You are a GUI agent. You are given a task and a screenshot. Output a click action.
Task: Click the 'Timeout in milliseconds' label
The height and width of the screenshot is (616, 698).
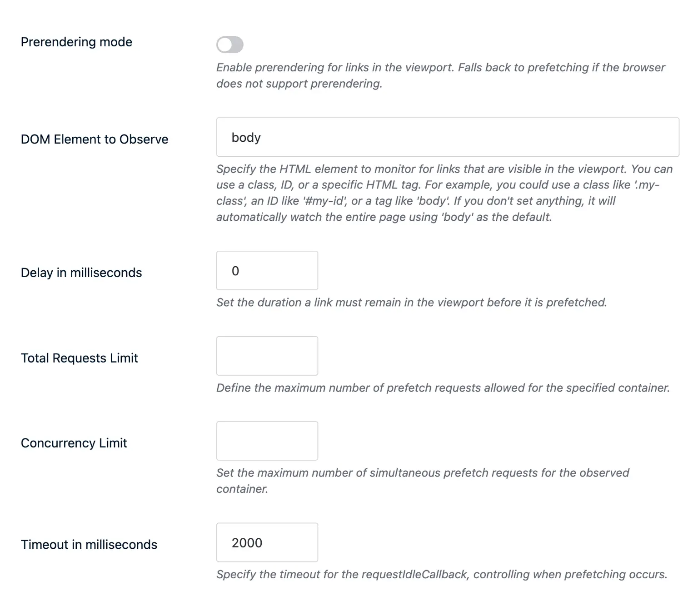pos(89,544)
